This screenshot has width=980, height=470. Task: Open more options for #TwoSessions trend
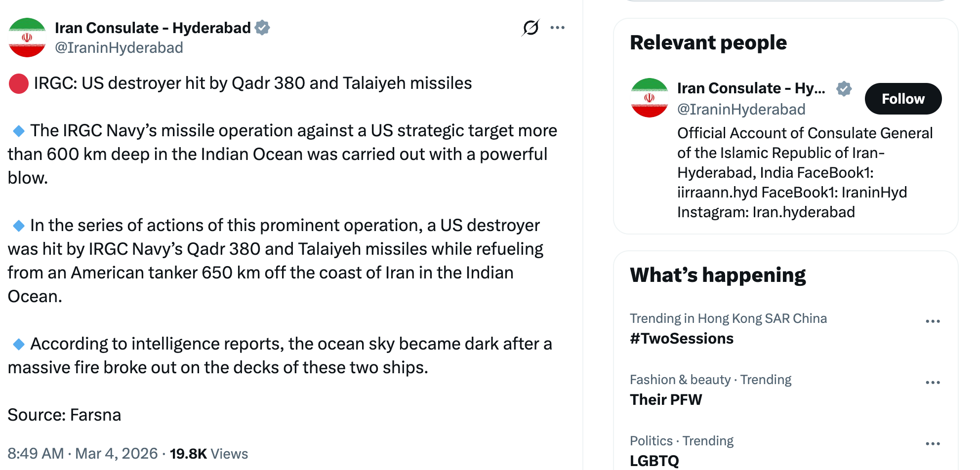(x=933, y=321)
